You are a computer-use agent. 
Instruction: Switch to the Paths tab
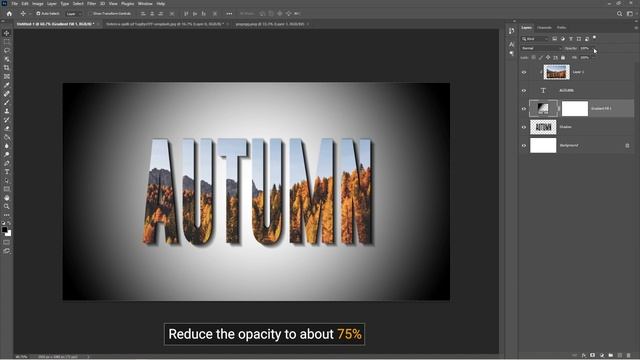tap(562, 28)
